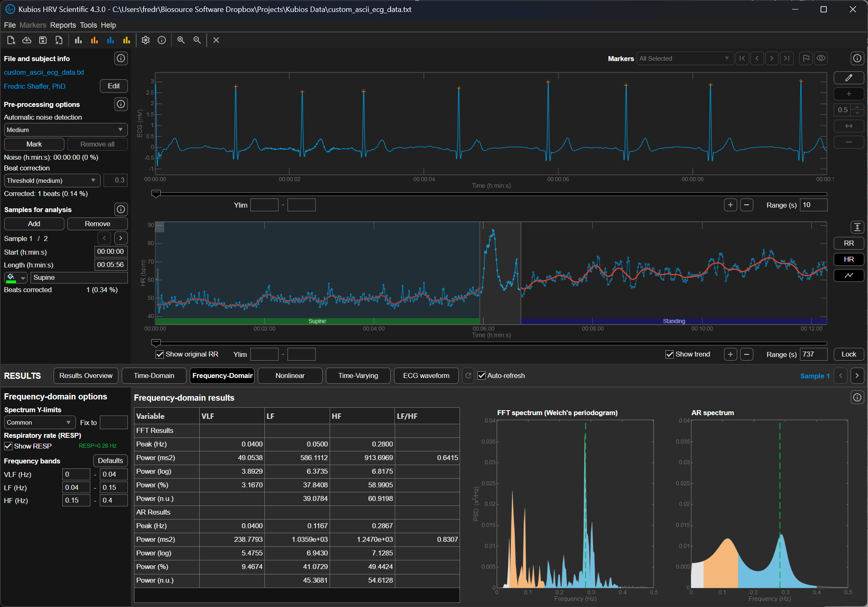The height and width of the screenshot is (607, 868).
Task: Edit subject info for Fredric Shaffer
Action: click(113, 86)
